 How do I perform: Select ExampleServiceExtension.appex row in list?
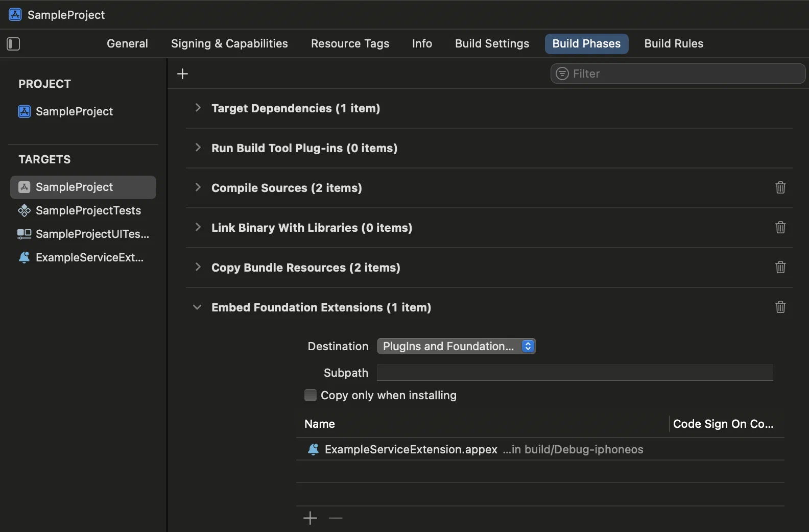tap(411, 449)
